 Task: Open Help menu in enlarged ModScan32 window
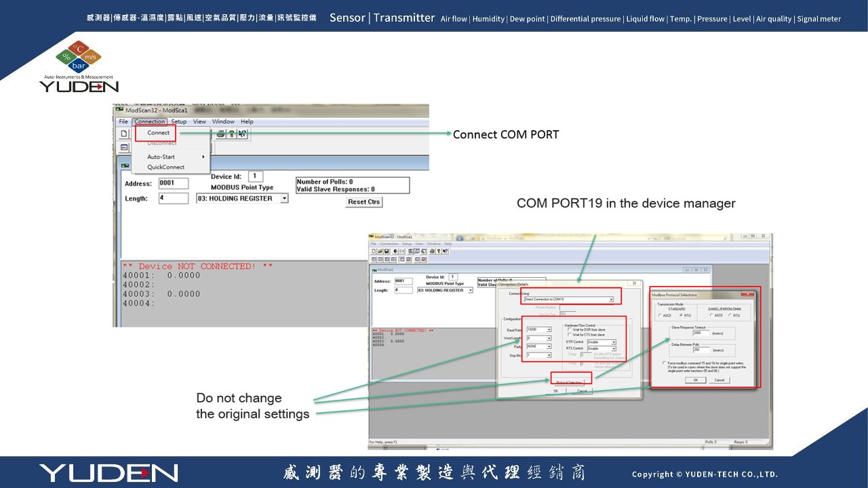point(247,121)
